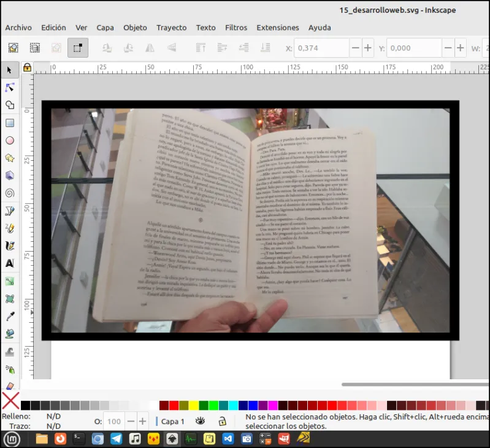Select the Rectangle tool
490x448 pixels.
tap(10, 123)
